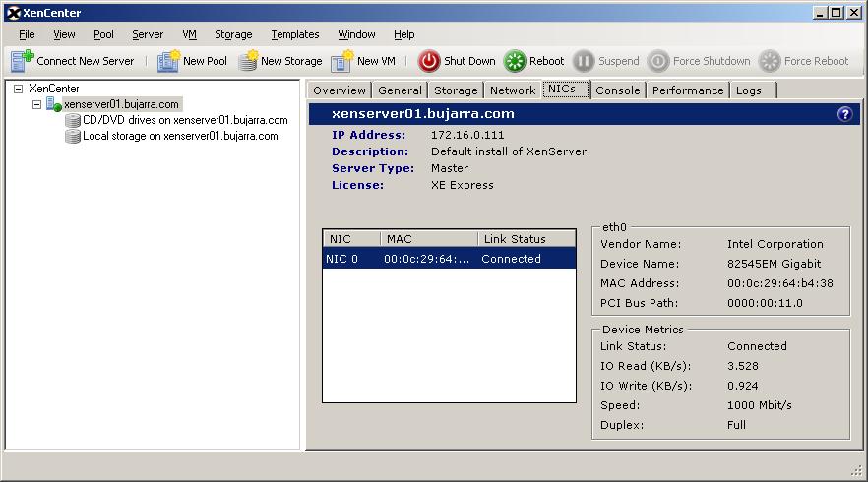Click the New Pool toolbar icon
This screenshot has width=868, height=482.
[169, 61]
